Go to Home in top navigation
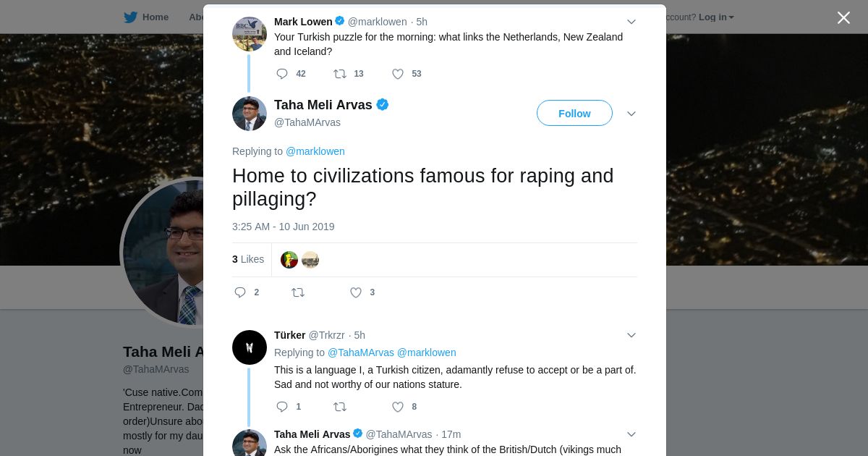The height and width of the screenshot is (456, 868). 155,17
